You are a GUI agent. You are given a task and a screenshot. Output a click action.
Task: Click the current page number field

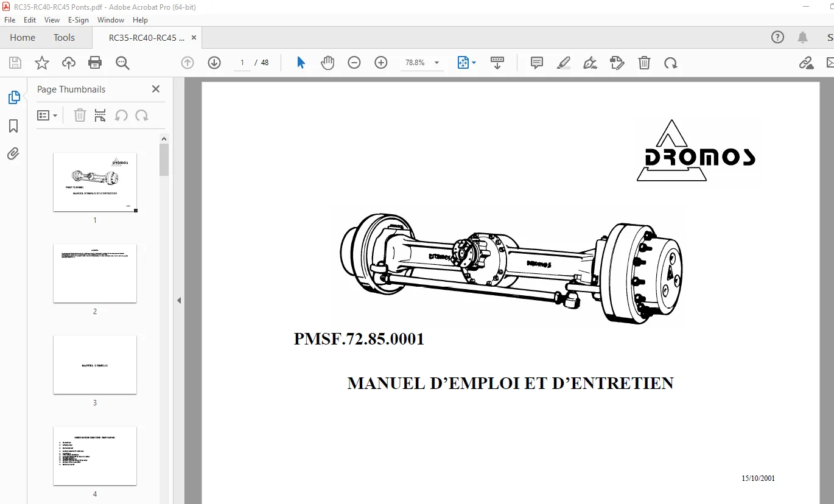tap(242, 63)
